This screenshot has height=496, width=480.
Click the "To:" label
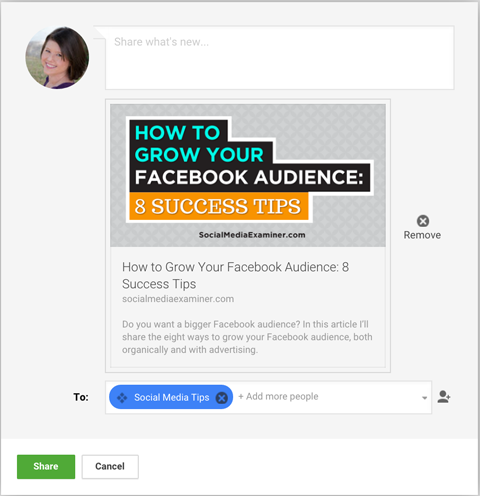pyautogui.click(x=81, y=397)
